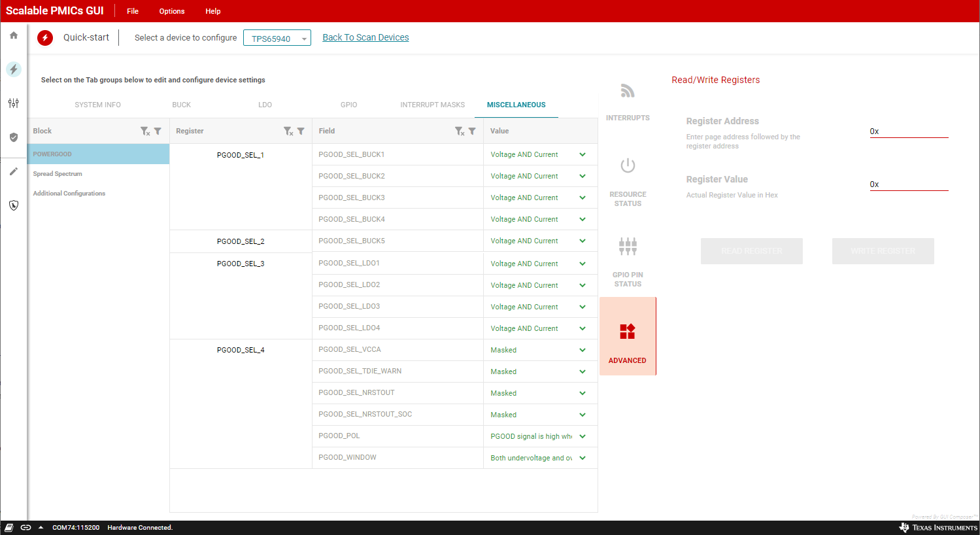Expand the PGOOD_SEL_VCCA value dropdown

point(582,350)
